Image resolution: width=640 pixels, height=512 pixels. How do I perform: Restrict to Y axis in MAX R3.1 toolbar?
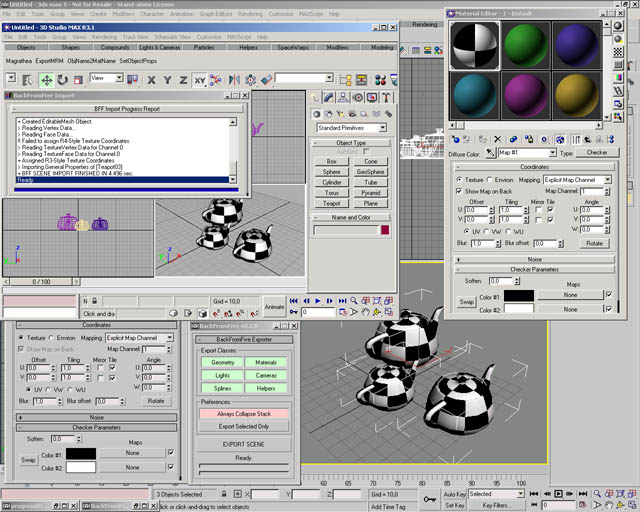pyautogui.click(x=167, y=80)
